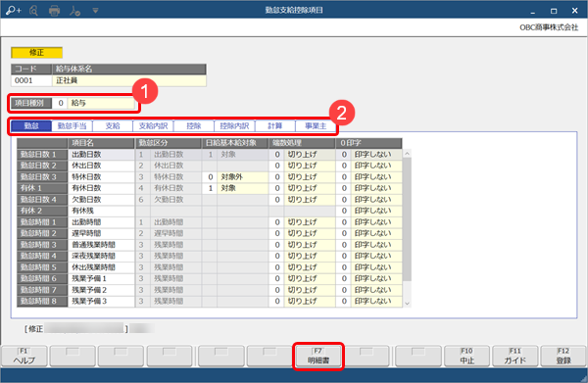Switch to the 勤怠 tab
The width and height of the screenshot is (588, 383).
(x=31, y=126)
